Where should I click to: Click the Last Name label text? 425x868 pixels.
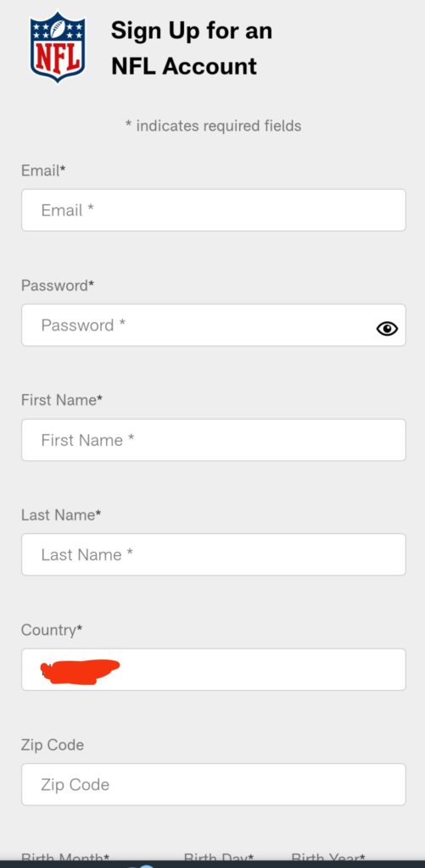point(61,515)
